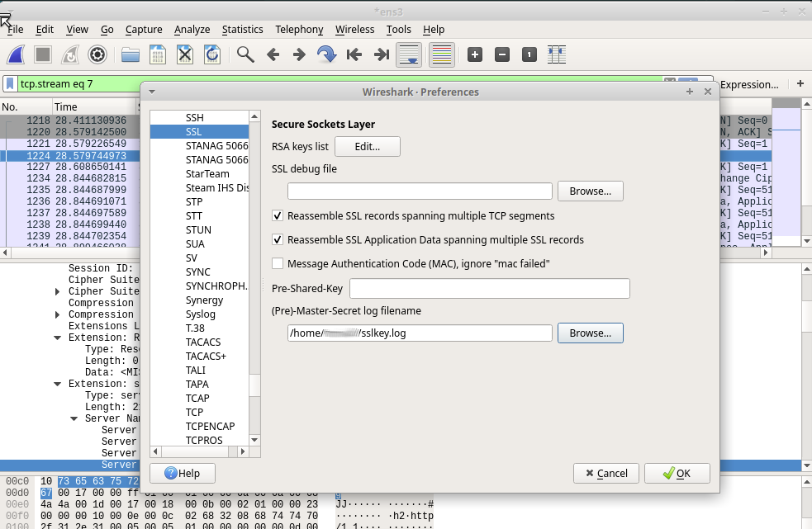The image size is (812, 529).
Task: Open the Statistics menu
Action: point(242,29)
